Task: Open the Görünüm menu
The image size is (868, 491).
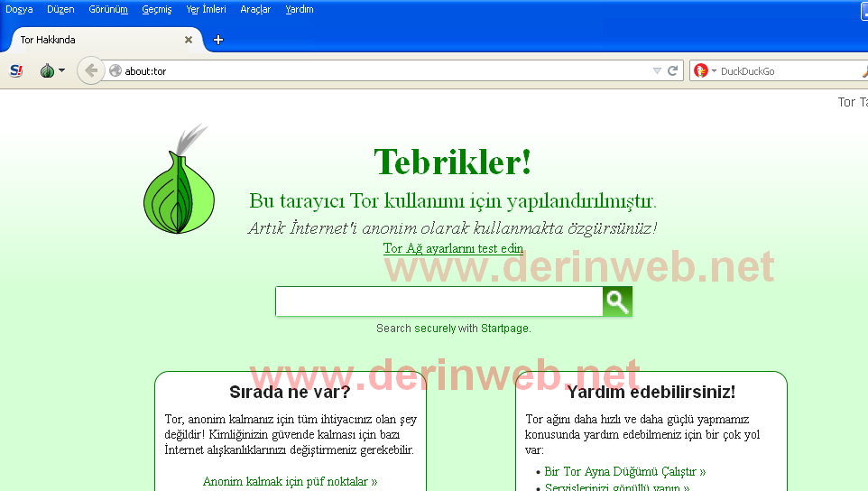Action: (x=108, y=9)
